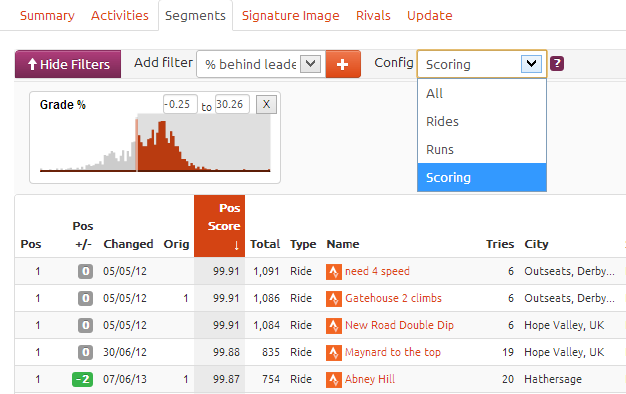Remove the Grade % filter with X
Image resolution: width=626 pixels, height=394 pixels.
click(266, 105)
